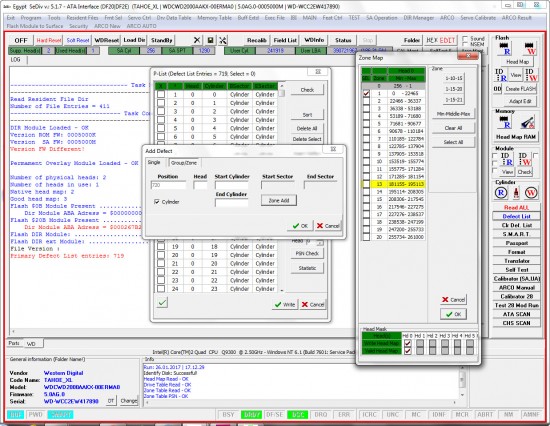This screenshot has width=550, height=426.
Task: Toggle Hd 0 Valid Head Map checkbox
Action: [408, 351]
